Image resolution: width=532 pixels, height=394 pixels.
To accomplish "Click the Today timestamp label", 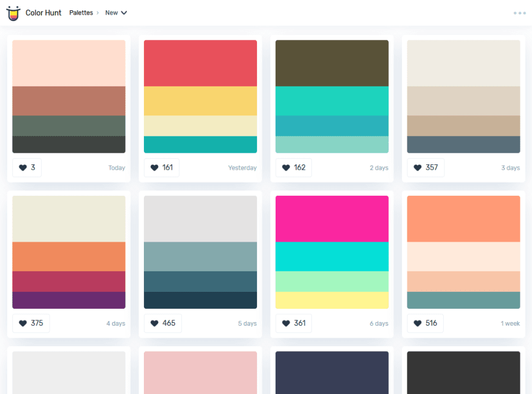I will tap(117, 168).
